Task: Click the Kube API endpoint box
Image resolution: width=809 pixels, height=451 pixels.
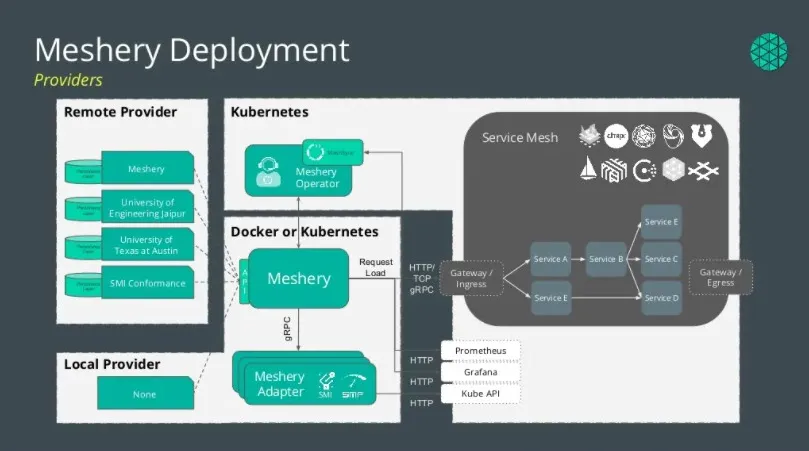Action: (x=481, y=394)
